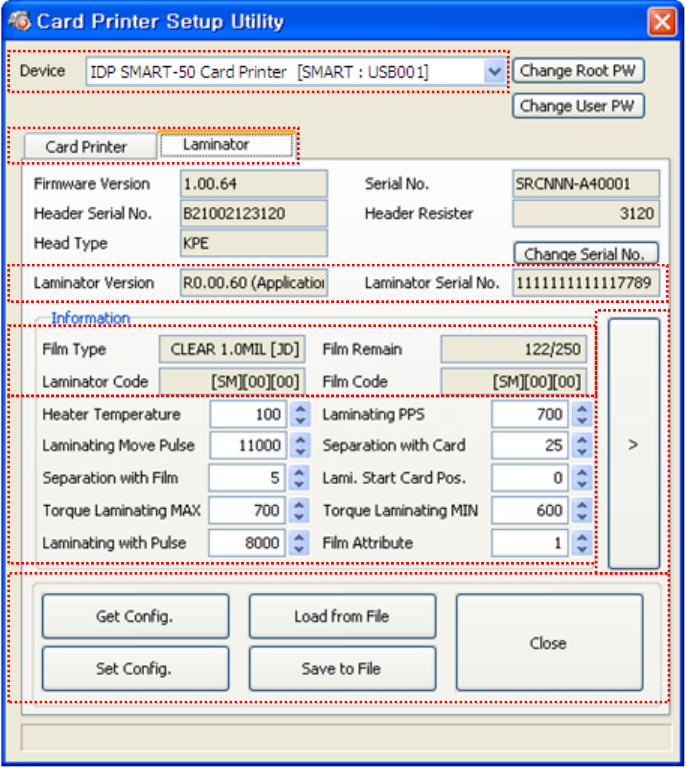The height and width of the screenshot is (768, 686).
Task: Click the Laminating Move Pulse value box
Action: [248, 445]
